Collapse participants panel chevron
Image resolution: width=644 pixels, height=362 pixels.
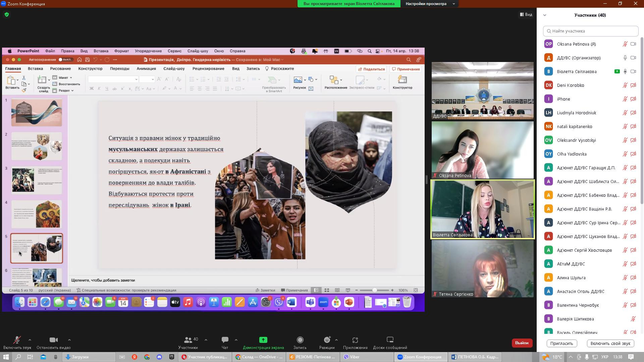click(545, 15)
